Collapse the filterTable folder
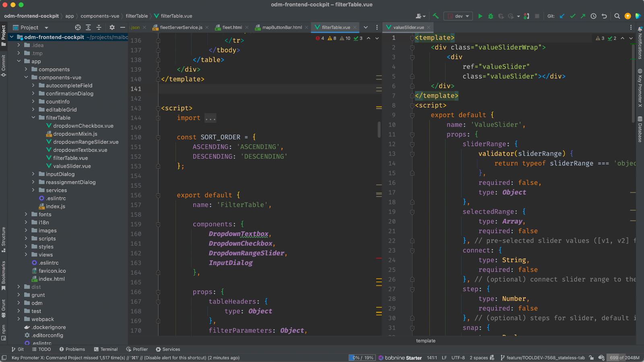 [x=33, y=118]
